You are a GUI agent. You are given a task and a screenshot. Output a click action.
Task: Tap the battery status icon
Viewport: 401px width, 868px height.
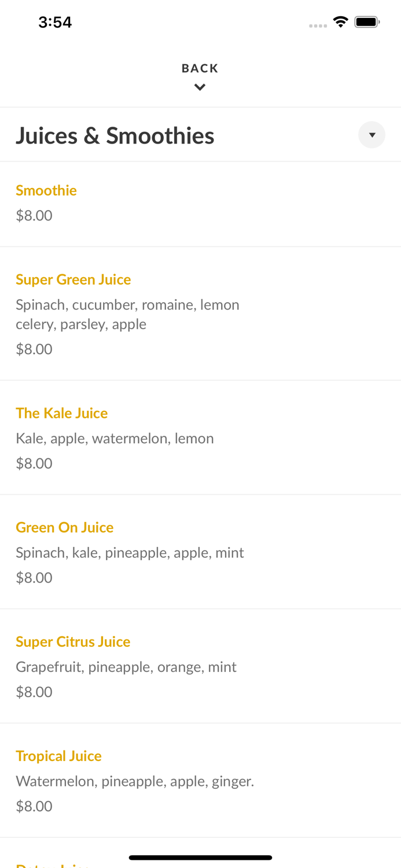pos(367,22)
